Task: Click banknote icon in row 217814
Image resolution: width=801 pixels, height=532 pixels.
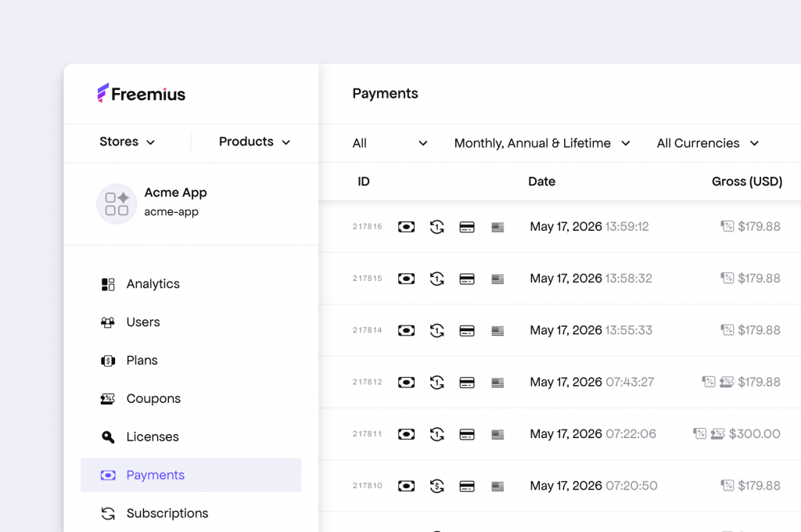Action: point(406,331)
